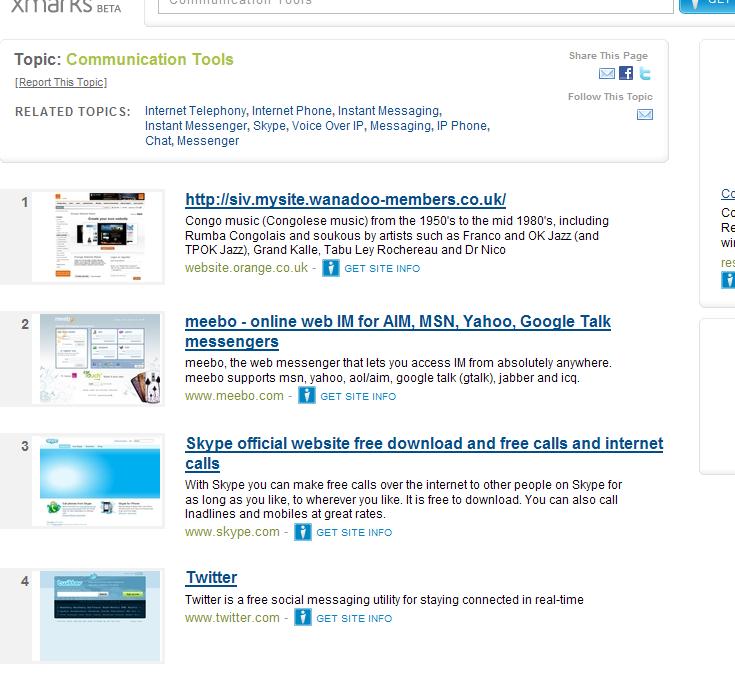The width and height of the screenshot is (735, 679).
Task: Click the search field containing Communication Tools
Action: (416, 5)
